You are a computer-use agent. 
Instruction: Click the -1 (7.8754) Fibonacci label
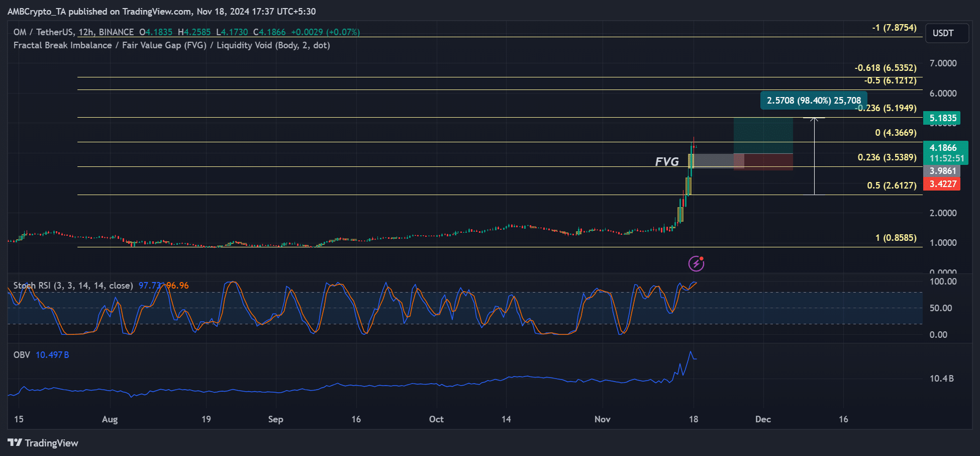(894, 28)
